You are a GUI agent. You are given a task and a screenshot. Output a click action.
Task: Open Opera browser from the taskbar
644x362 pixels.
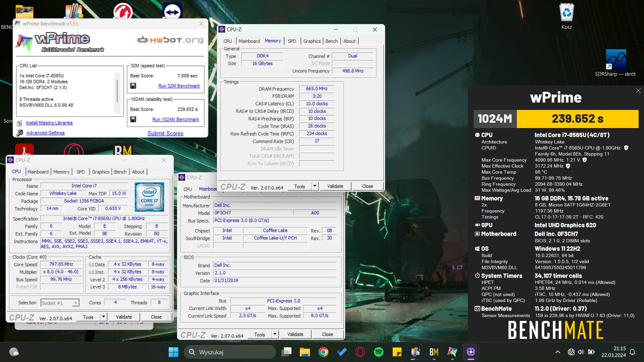[360, 352]
